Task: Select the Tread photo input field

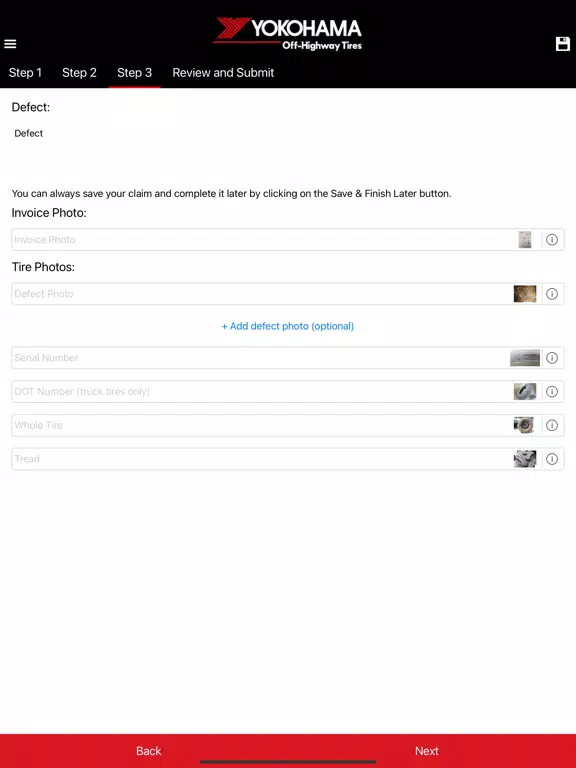Action: click(x=288, y=459)
